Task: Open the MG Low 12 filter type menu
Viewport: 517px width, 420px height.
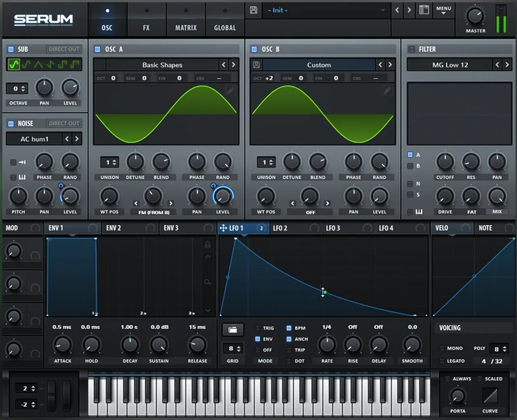Action: coord(450,65)
